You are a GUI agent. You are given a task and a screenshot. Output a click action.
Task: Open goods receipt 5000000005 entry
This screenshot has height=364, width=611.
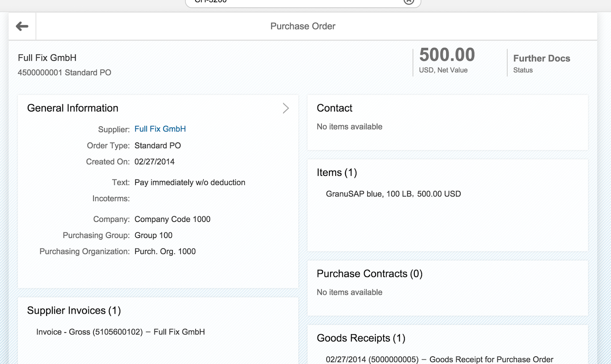coord(439,359)
